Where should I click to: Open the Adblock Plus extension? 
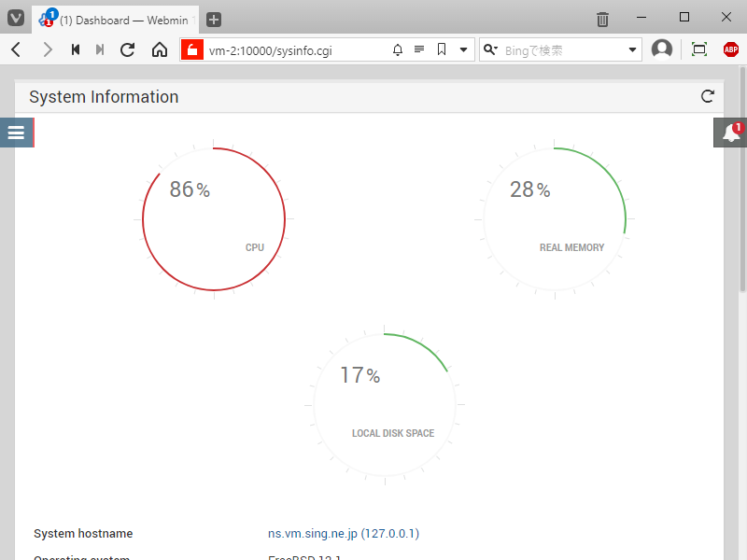pyautogui.click(x=731, y=49)
